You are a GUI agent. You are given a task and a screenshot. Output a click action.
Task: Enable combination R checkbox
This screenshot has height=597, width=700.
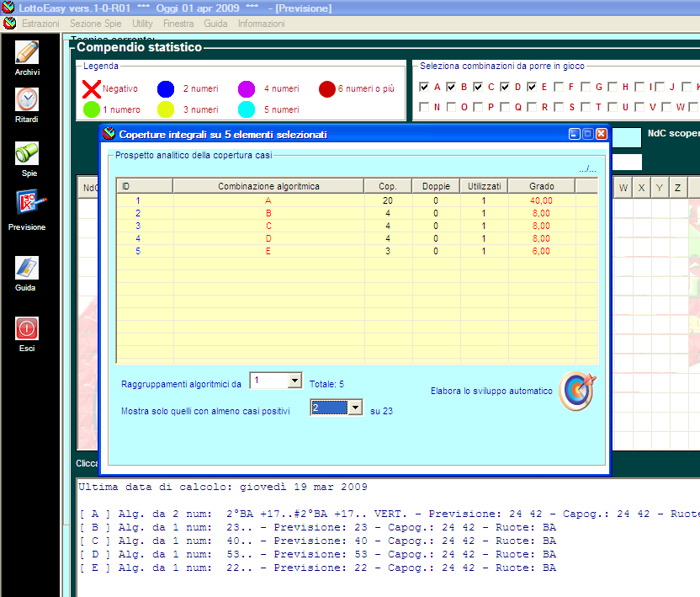coord(531,107)
